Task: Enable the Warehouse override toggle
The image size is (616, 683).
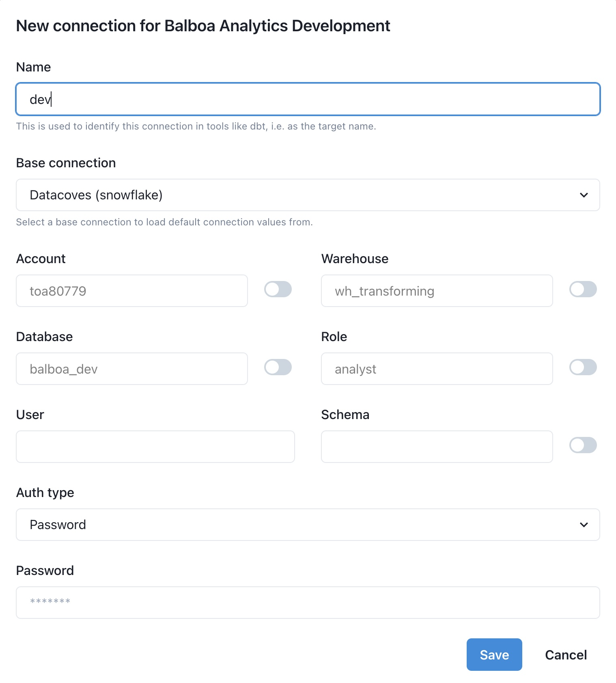Action: (583, 290)
